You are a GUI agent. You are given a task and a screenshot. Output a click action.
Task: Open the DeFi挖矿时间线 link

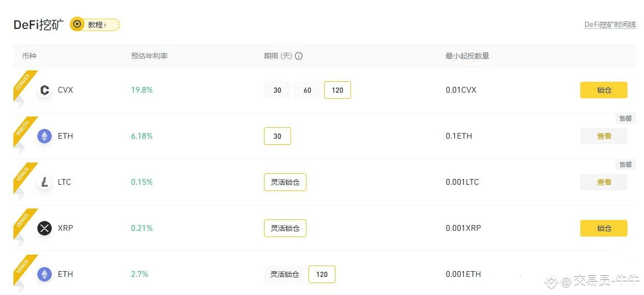tap(610, 25)
